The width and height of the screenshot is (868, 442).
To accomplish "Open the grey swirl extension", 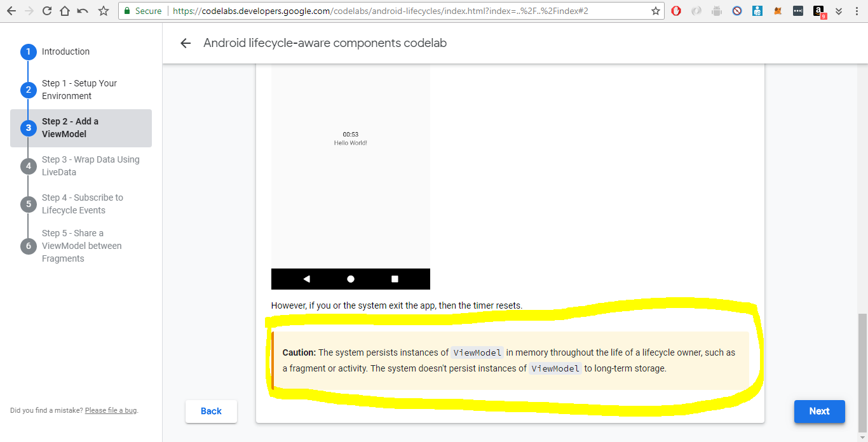I will [x=696, y=11].
